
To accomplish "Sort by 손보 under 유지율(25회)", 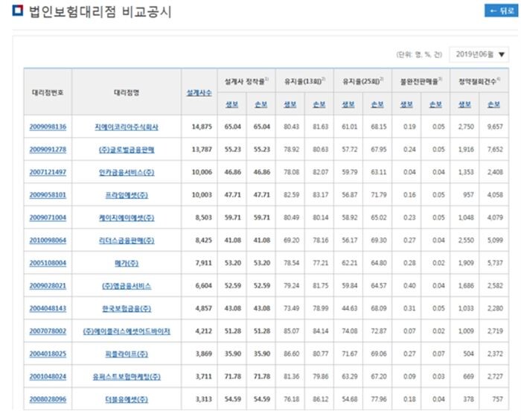I will [x=377, y=104].
